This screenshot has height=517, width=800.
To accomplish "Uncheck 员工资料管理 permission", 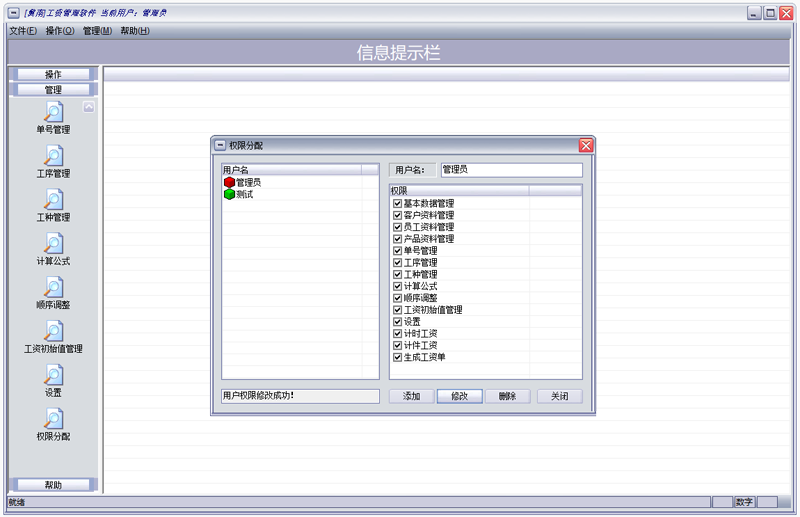I will click(397, 227).
